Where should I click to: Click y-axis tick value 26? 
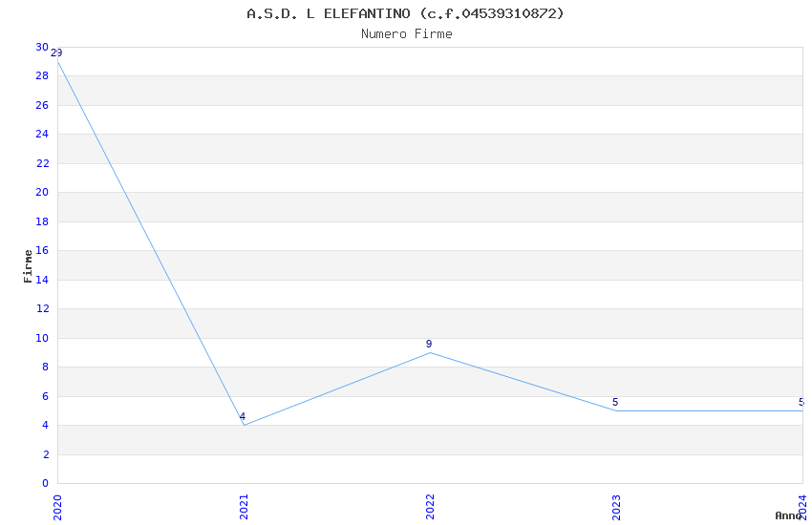tap(42, 106)
